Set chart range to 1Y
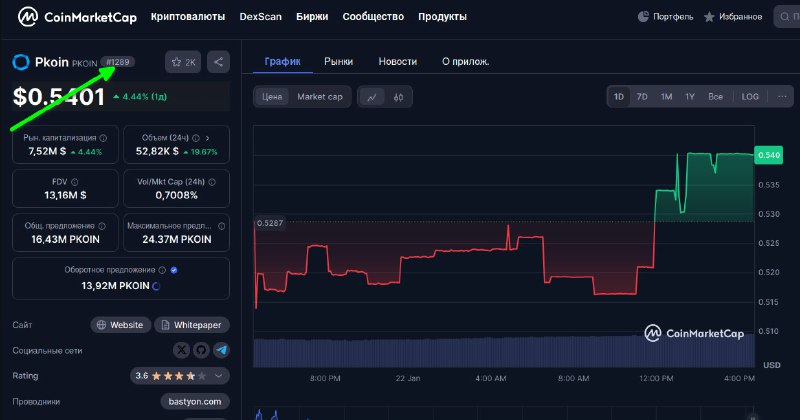The height and width of the screenshot is (420, 800). pos(690,97)
